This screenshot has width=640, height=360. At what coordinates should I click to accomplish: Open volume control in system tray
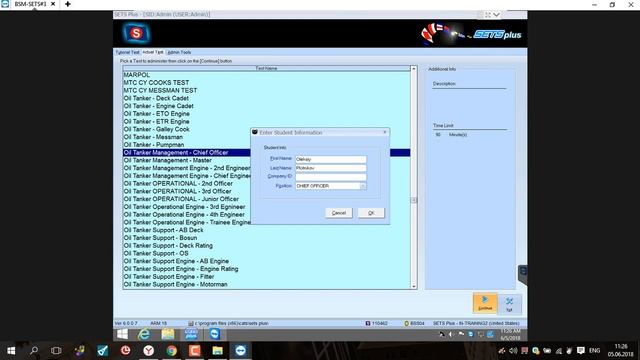pos(513,351)
